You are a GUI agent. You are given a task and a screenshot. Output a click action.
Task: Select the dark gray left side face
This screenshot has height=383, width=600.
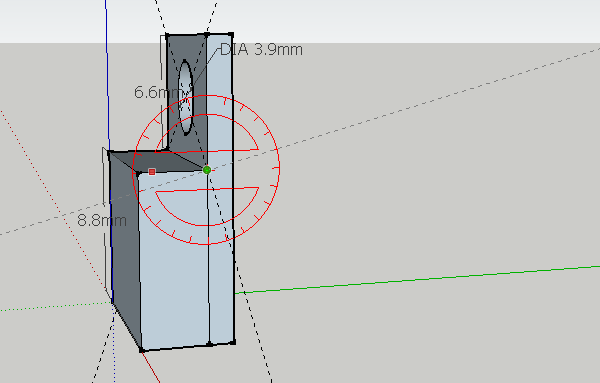(x=125, y=245)
